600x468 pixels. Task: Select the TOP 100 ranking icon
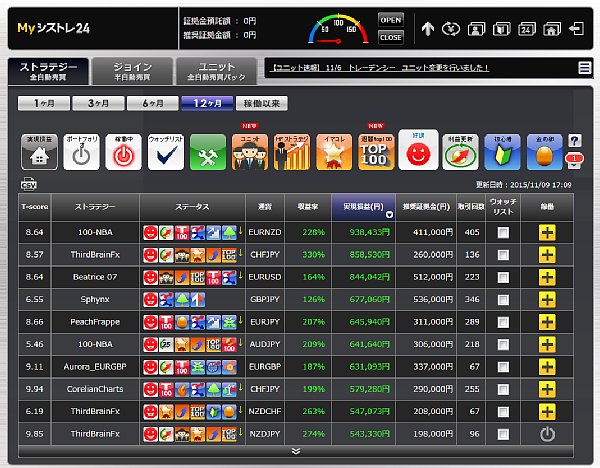(373, 151)
